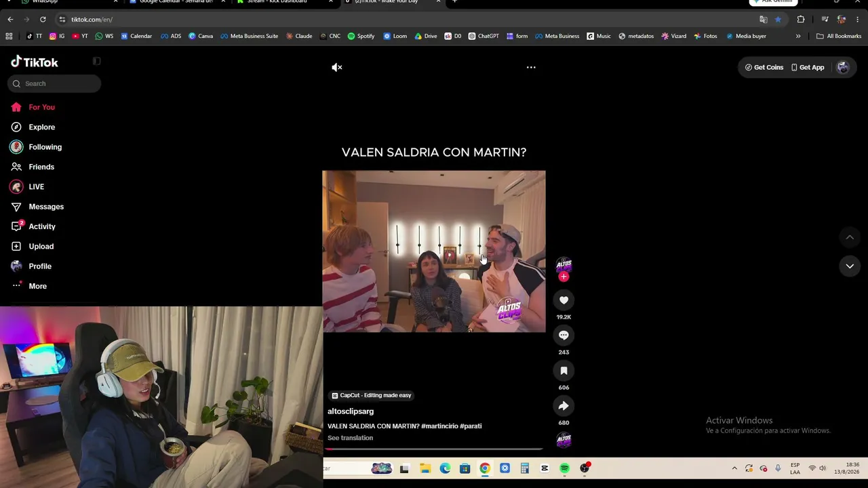Open CapCut from the Windows taskbar
The height and width of the screenshot is (488, 868).
[545, 468]
